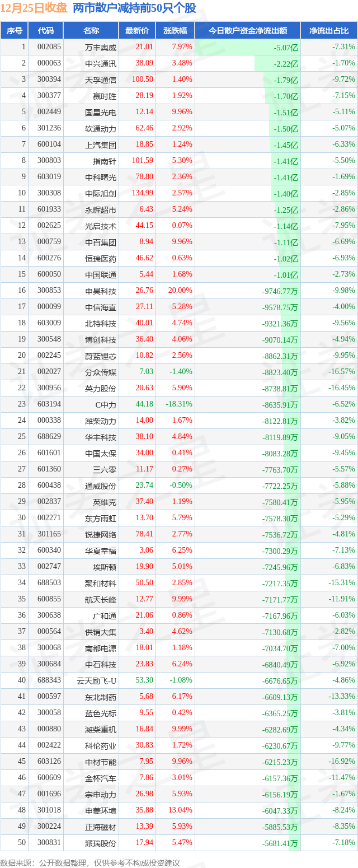Image resolution: width=358 pixels, height=868 pixels.
Task: Click stock name 蓝色光标
Action: pos(101,713)
